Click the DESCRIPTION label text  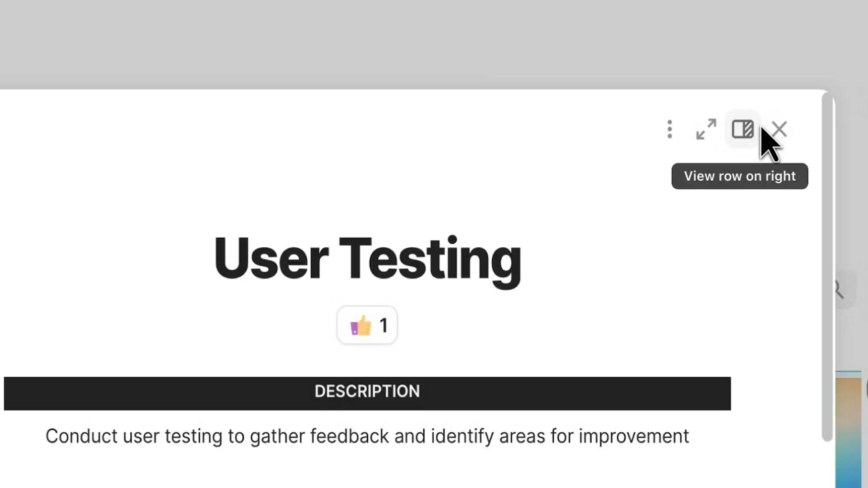367,391
